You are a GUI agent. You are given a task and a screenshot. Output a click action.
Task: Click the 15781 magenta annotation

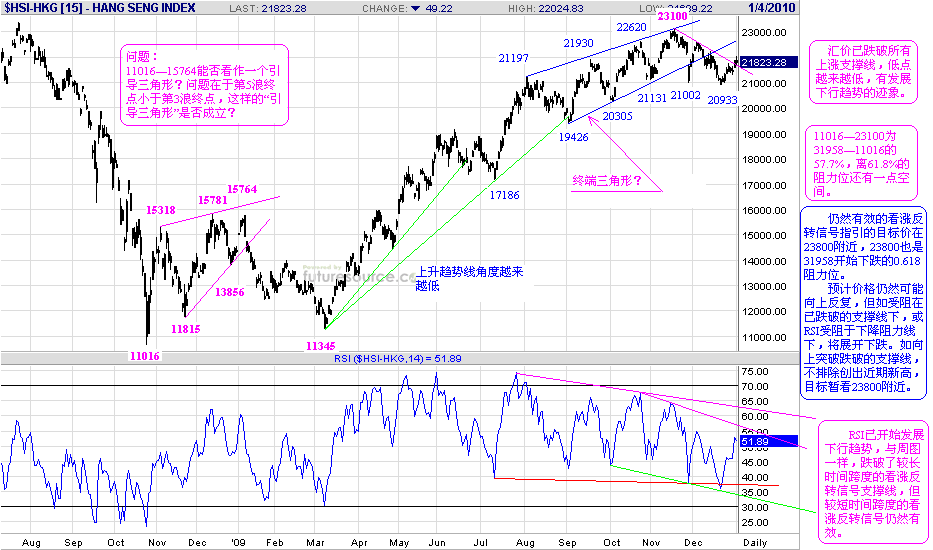click(212, 200)
